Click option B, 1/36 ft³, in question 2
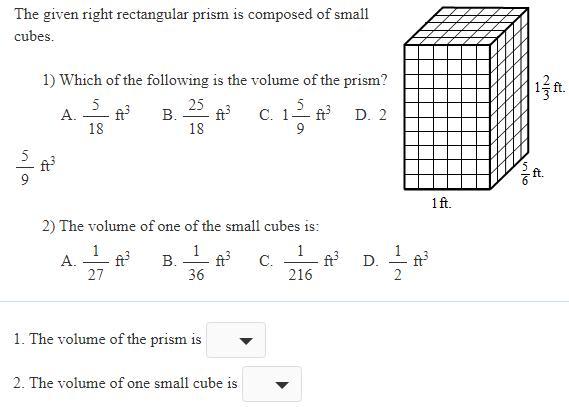 (196, 262)
